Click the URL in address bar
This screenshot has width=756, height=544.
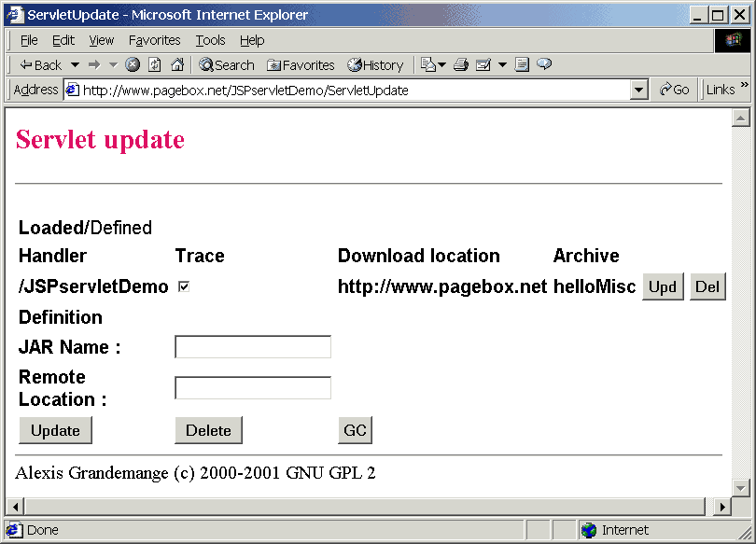(x=245, y=91)
